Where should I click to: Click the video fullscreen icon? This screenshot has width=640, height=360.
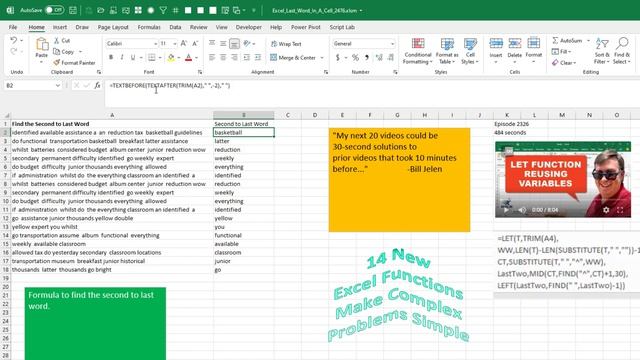[x=620, y=210]
